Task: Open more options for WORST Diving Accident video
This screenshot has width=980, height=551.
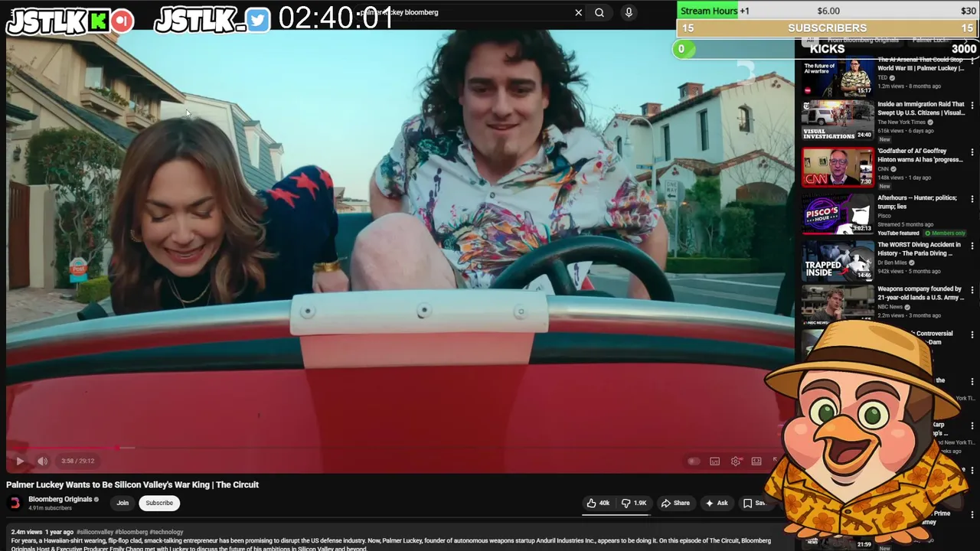Action: click(x=972, y=246)
